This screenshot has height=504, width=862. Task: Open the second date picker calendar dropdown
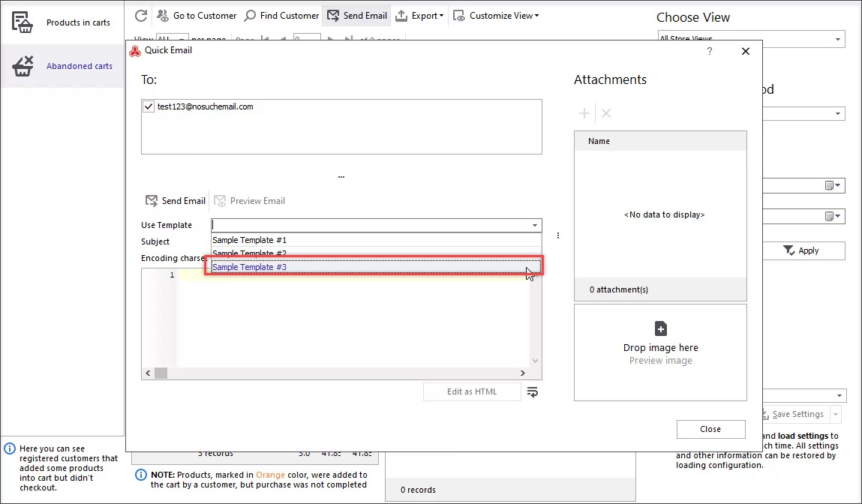[833, 217]
